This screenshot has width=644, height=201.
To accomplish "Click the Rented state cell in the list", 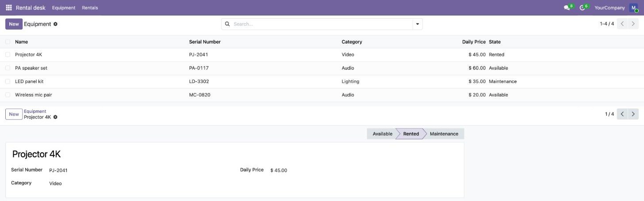I will tap(496, 54).
